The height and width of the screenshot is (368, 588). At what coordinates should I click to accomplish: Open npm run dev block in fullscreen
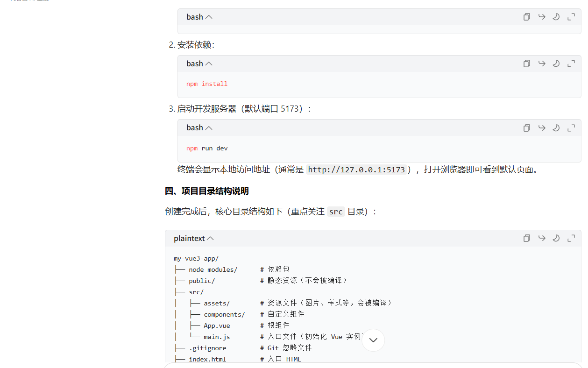571,127
